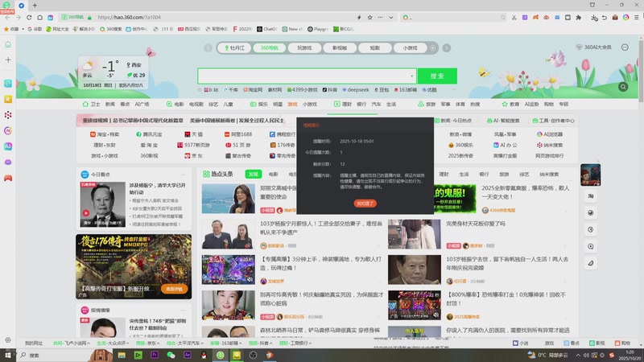Open the 360AI大会员 link
The image size is (644, 362).
coord(594,47)
